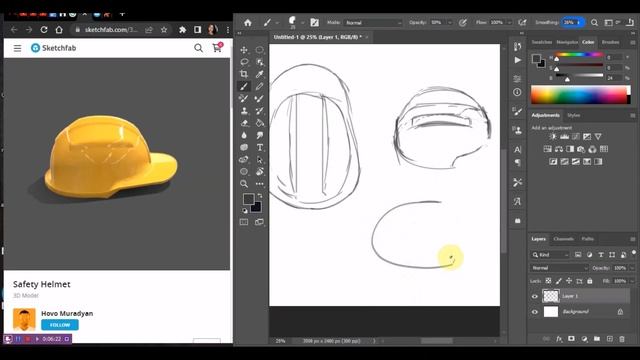Select the Horizontal Type tool
The height and width of the screenshot is (360, 640).
click(x=260, y=147)
